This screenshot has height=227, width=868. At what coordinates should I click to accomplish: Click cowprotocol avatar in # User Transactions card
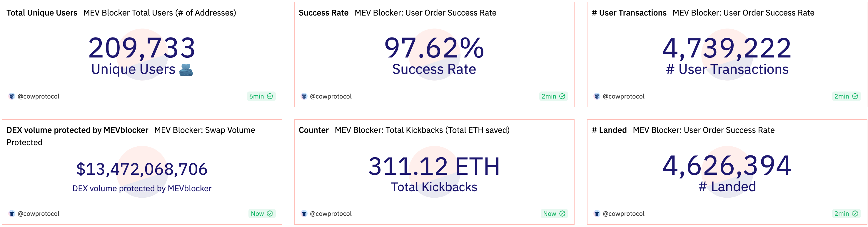[x=597, y=96]
